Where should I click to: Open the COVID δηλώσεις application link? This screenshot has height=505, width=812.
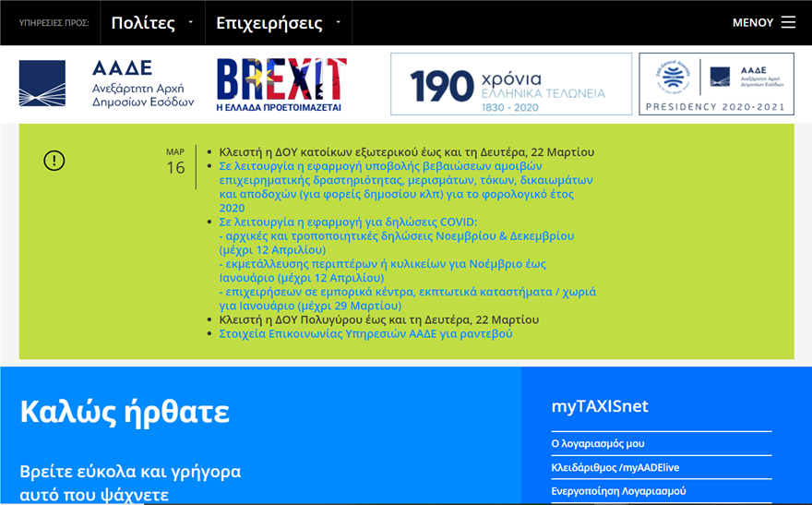348,222
